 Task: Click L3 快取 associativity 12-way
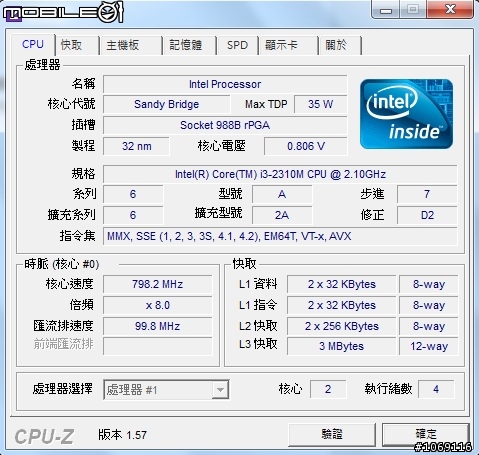429,346
